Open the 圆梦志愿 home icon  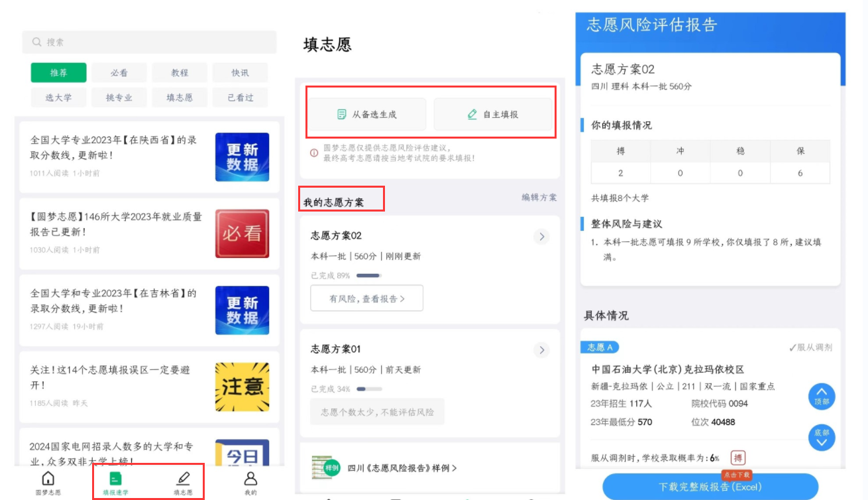48,479
